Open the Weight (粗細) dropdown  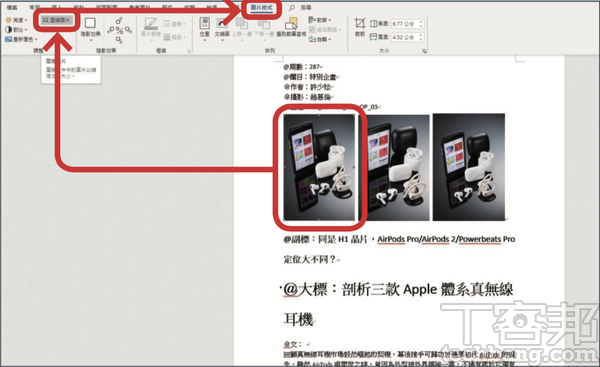coord(174,37)
